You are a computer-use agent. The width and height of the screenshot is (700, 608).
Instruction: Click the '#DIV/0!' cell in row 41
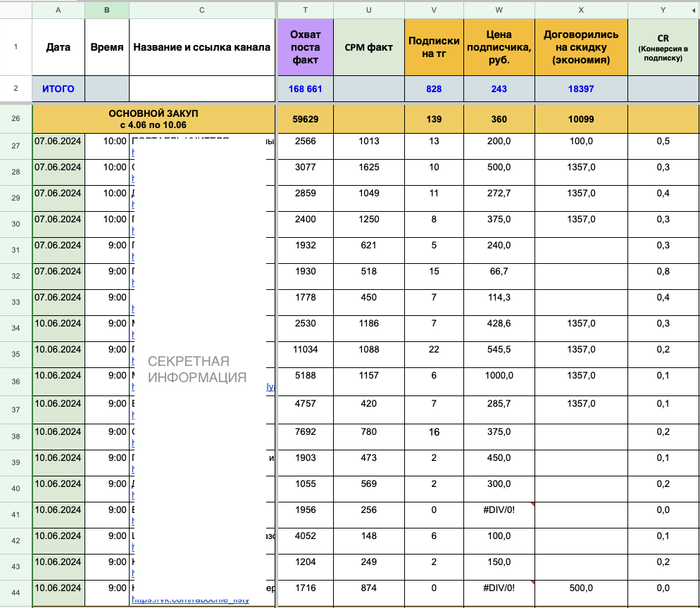coord(499,515)
